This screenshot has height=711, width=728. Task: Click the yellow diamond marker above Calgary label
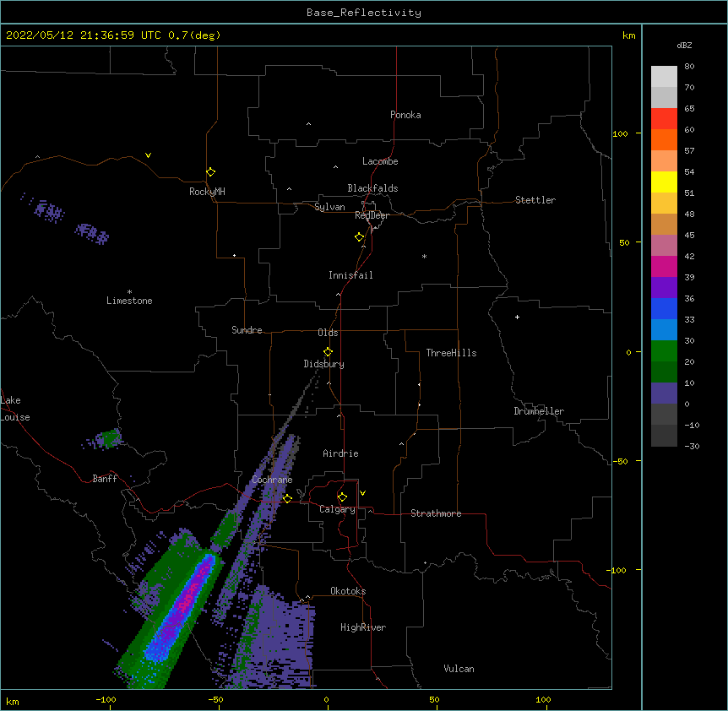342,497
